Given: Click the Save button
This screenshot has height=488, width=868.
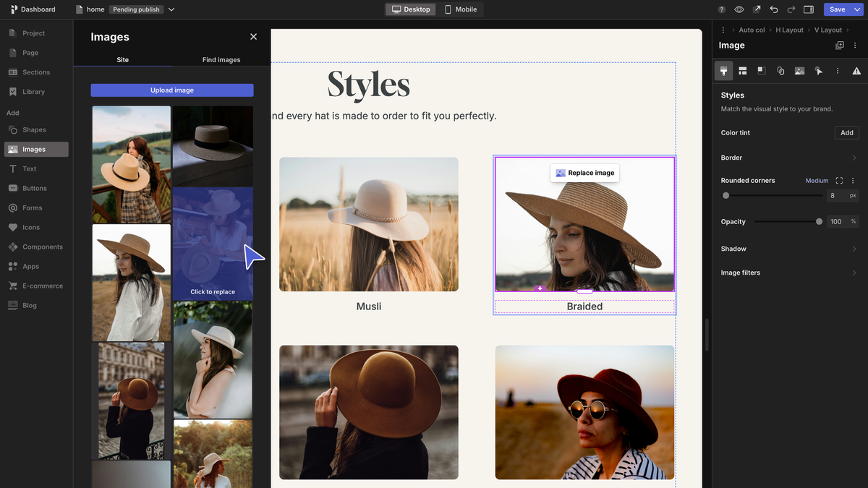Looking at the screenshot, I should click(837, 9).
